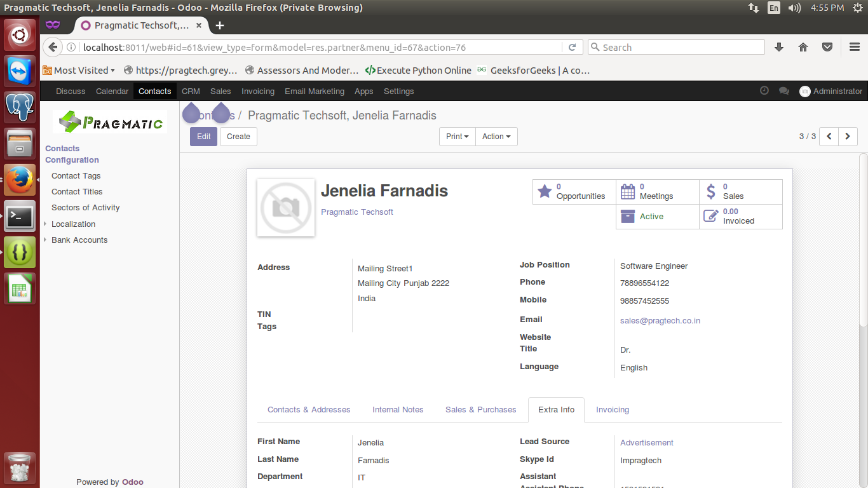Open the Pragmatic Techsoft company link
868x488 pixels.
click(x=357, y=212)
